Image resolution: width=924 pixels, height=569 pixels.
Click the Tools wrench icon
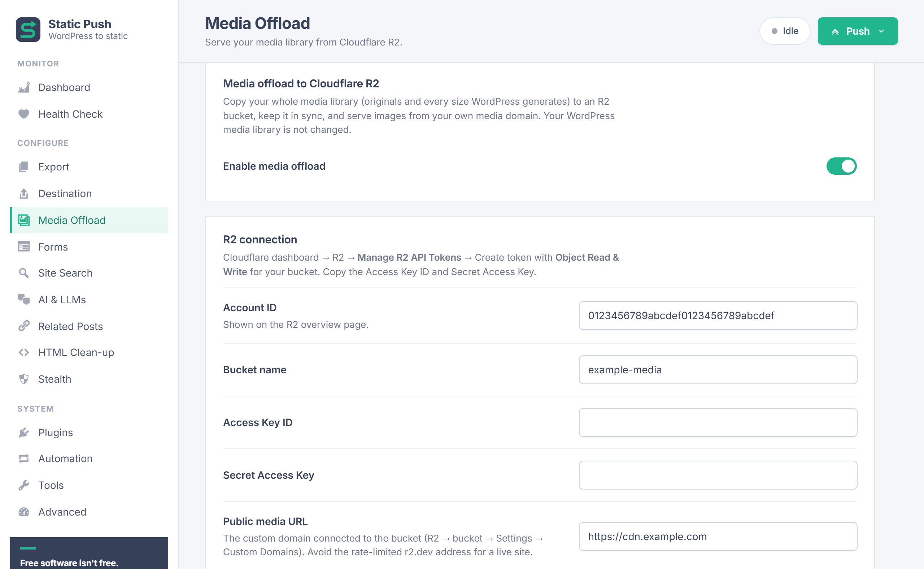coord(24,486)
